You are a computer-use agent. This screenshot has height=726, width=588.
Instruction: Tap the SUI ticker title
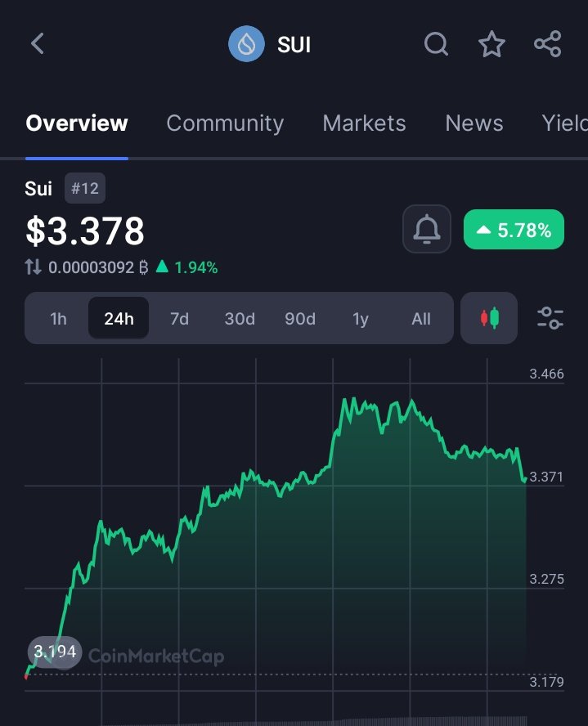click(x=294, y=45)
